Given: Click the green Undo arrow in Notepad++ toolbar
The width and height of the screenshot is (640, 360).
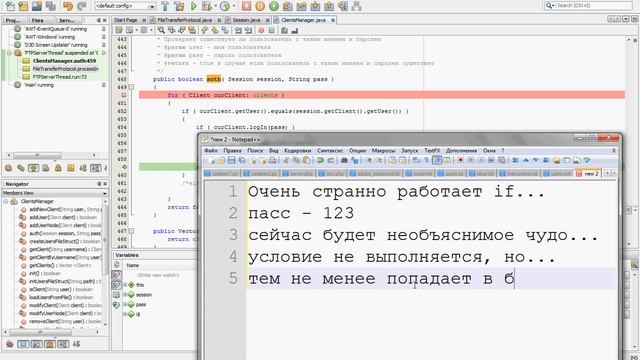Looking at the screenshot, I should [x=321, y=160].
